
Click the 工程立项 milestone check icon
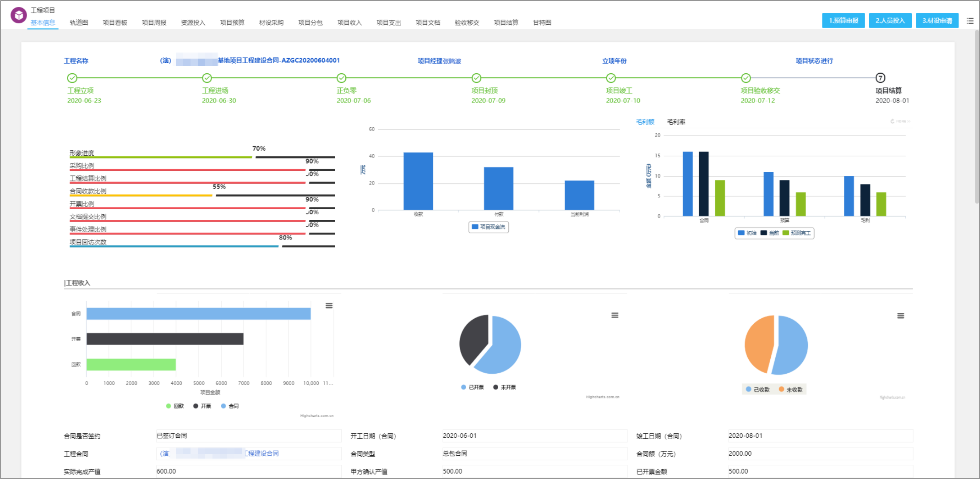tap(72, 78)
